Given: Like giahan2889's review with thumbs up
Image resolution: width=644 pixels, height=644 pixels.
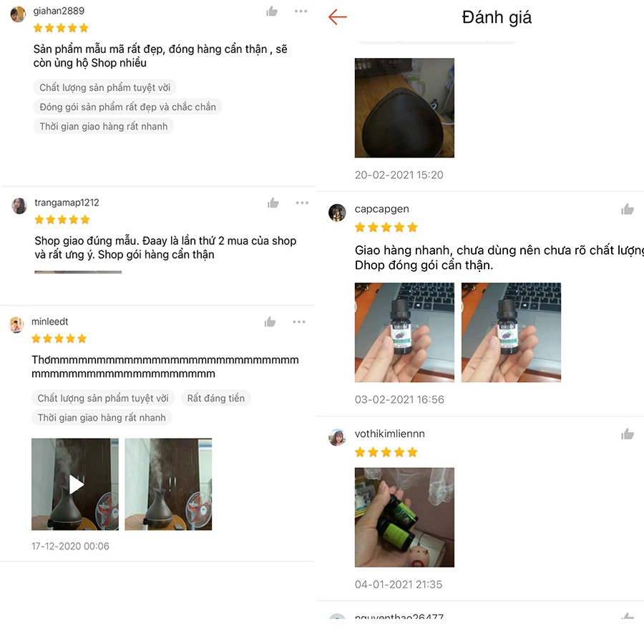Looking at the screenshot, I should (272, 11).
